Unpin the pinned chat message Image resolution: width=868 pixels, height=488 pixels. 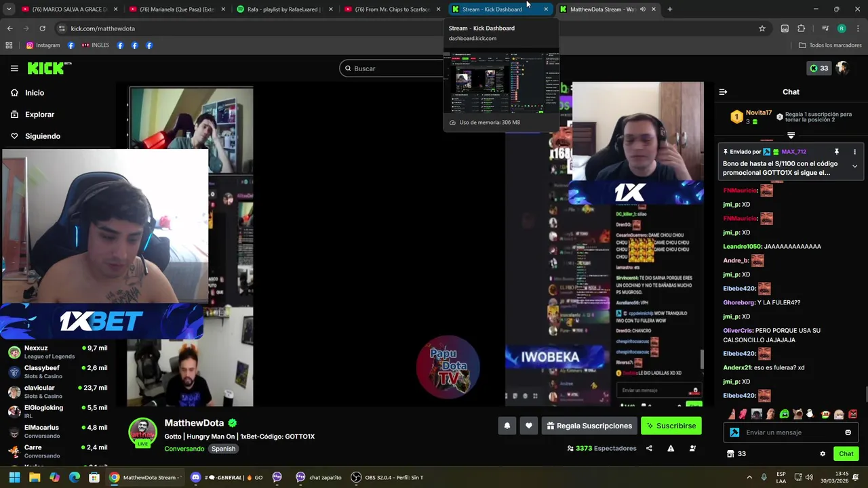(x=837, y=152)
